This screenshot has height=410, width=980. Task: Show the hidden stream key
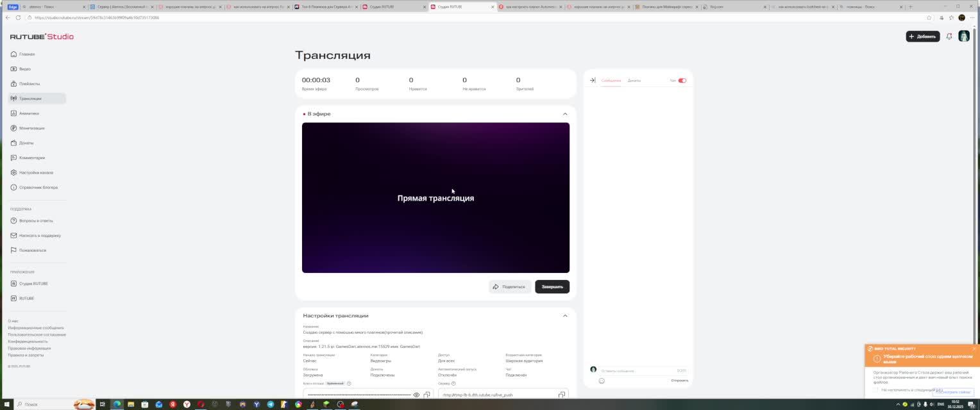point(416,395)
